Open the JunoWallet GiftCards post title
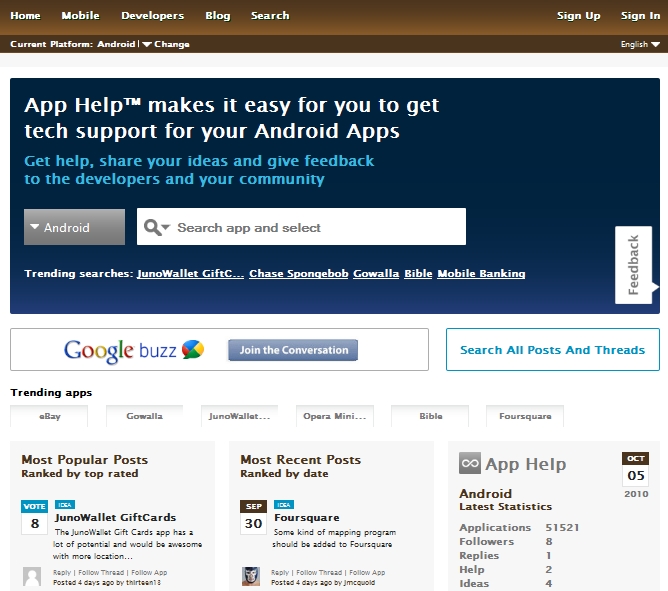The height and width of the screenshot is (591, 668). click(x=115, y=517)
